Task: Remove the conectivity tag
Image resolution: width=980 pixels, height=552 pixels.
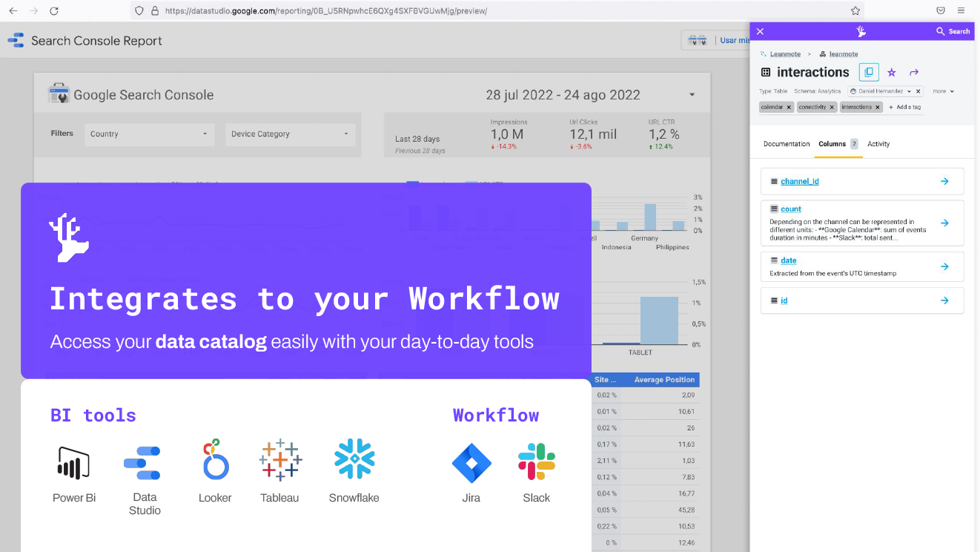Action: click(832, 108)
